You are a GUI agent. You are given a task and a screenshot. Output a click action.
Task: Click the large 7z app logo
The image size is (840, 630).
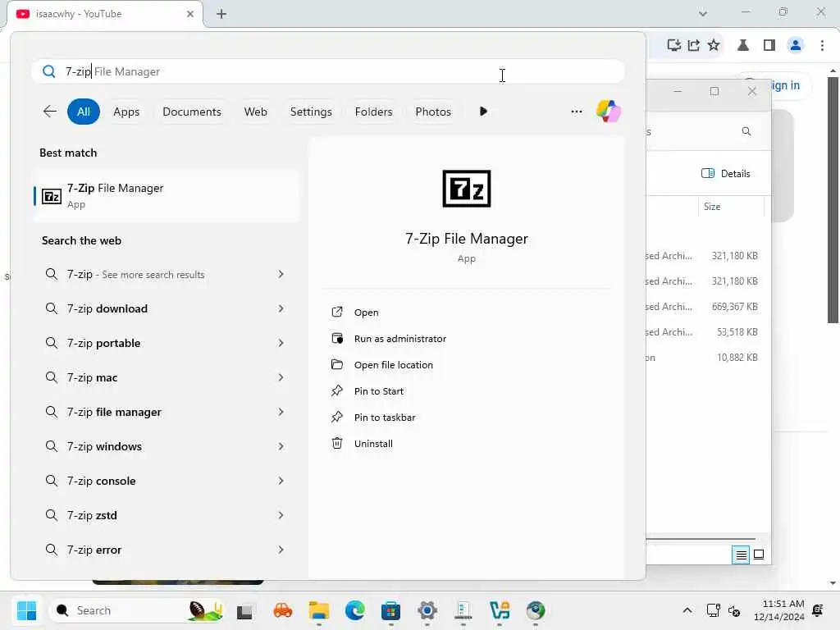[467, 189]
